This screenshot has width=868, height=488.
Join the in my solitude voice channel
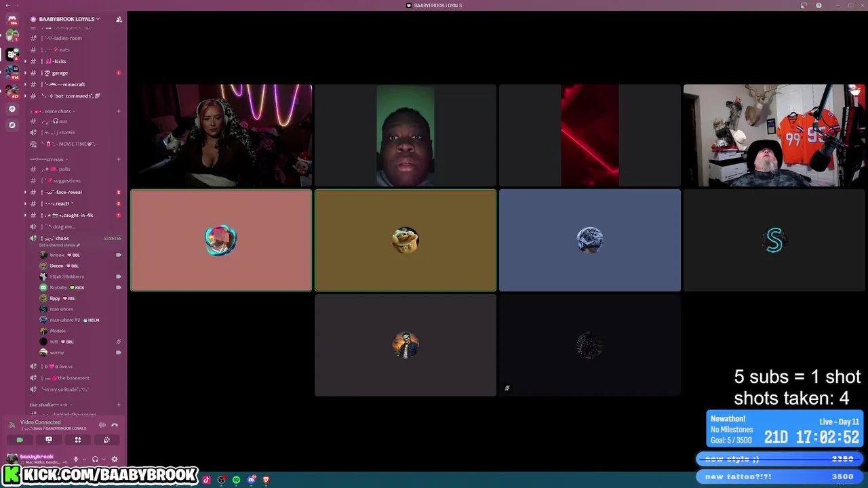click(x=75, y=389)
